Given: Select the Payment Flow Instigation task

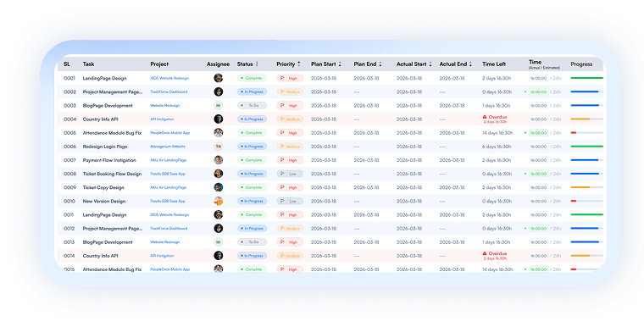Looking at the screenshot, I should 109,160.
